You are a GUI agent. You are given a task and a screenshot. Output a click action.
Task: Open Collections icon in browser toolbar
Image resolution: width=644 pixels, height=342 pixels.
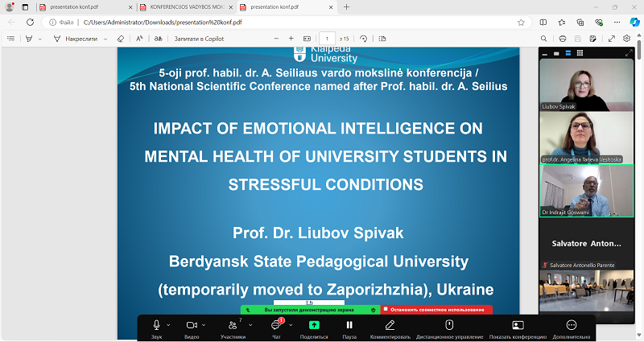[x=580, y=23]
